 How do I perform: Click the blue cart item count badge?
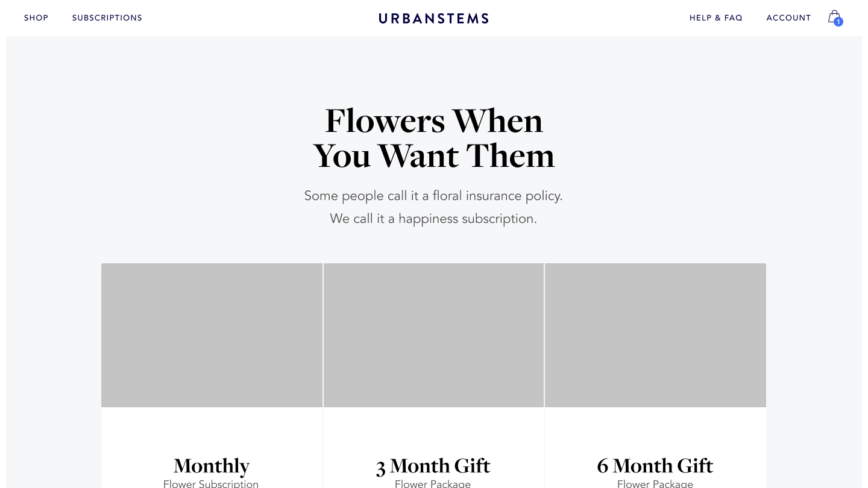(x=838, y=22)
